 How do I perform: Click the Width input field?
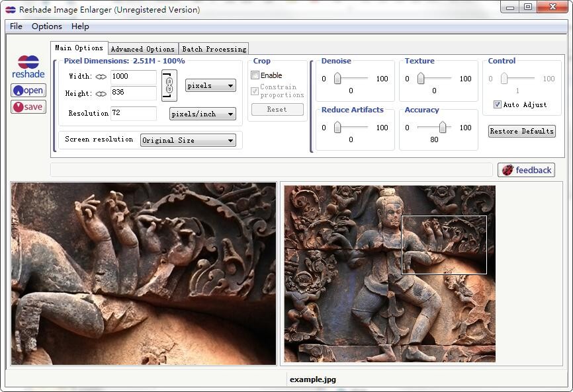[x=133, y=77]
